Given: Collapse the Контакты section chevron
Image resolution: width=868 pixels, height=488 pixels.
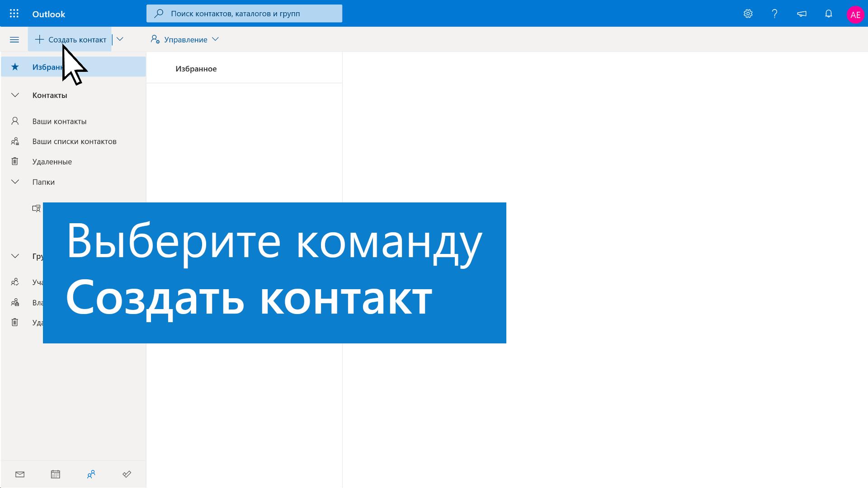Looking at the screenshot, I should click(15, 95).
